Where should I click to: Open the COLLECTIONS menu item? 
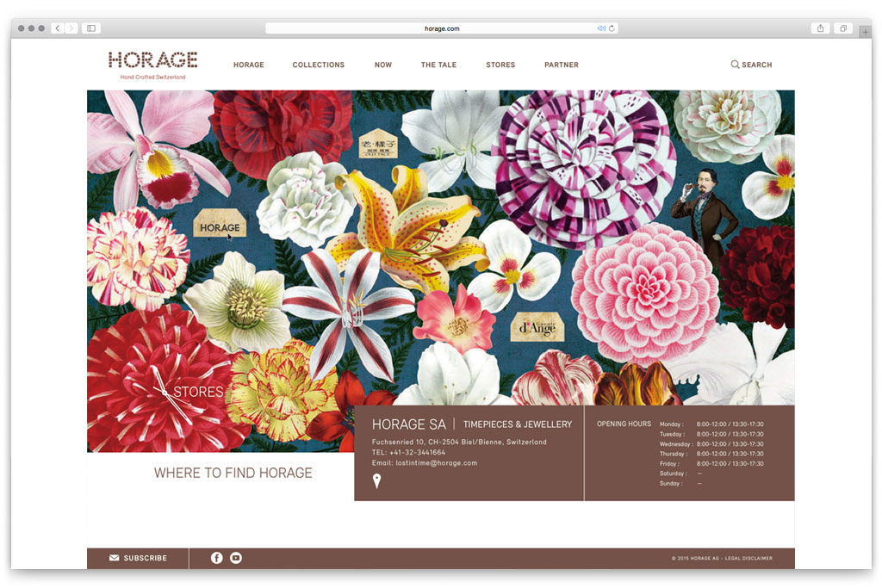[x=319, y=65]
